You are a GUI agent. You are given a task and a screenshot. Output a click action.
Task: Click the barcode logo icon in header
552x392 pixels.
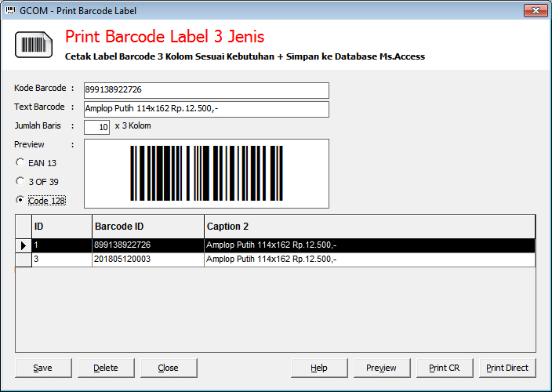point(33,45)
